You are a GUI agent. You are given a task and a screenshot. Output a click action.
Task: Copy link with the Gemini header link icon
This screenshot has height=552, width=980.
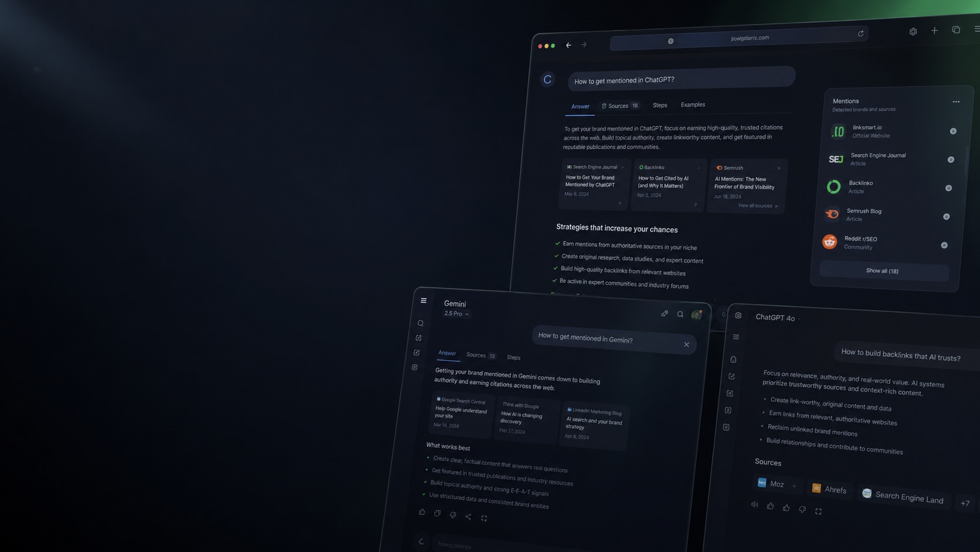665,314
